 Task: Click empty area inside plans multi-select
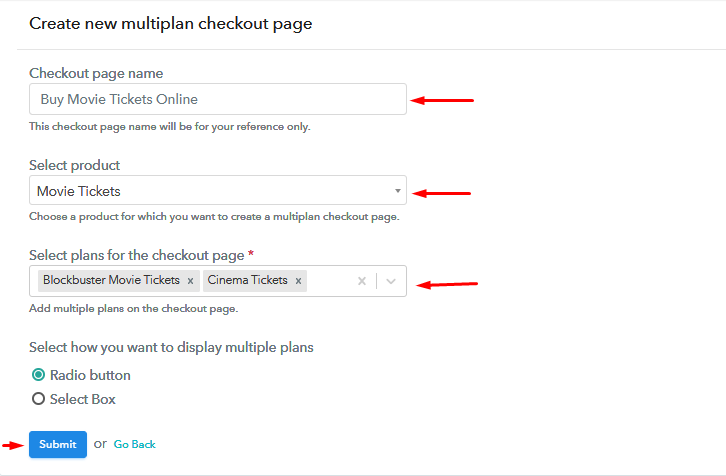click(x=331, y=281)
